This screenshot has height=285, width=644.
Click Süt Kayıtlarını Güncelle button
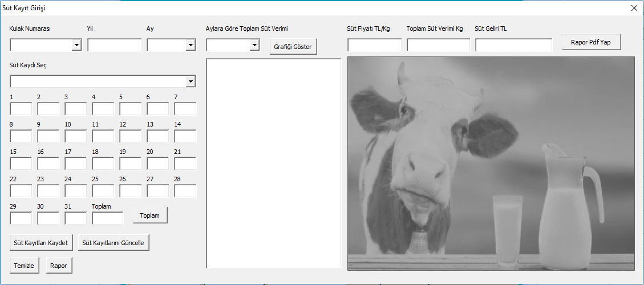114,243
